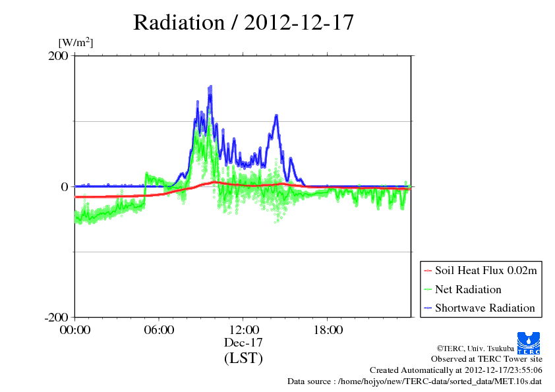Click the '18:00' x-axis label
This screenshot has width=555, height=392.
coord(328,330)
